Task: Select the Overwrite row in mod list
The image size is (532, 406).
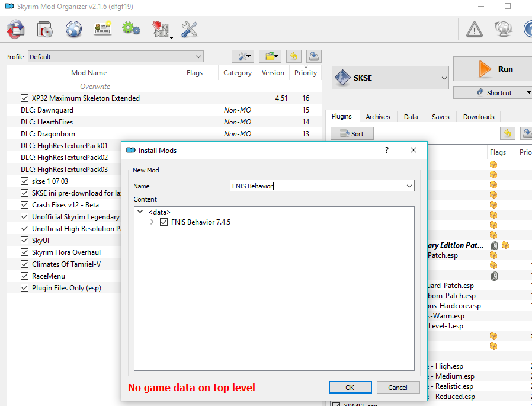Action: pyautogui.click(x=164, y=86)
